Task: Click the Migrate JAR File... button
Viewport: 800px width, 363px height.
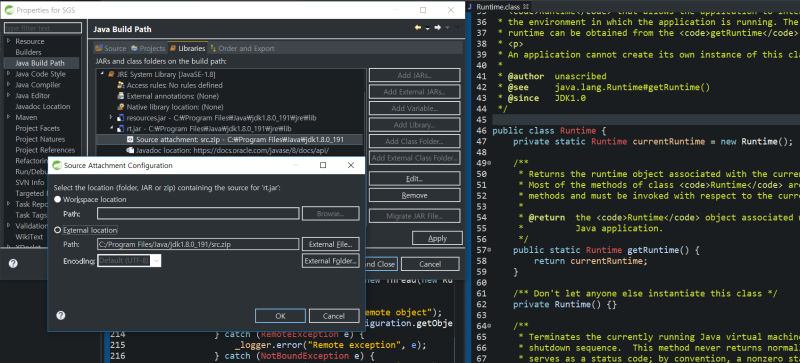Action: click(414, 216)
